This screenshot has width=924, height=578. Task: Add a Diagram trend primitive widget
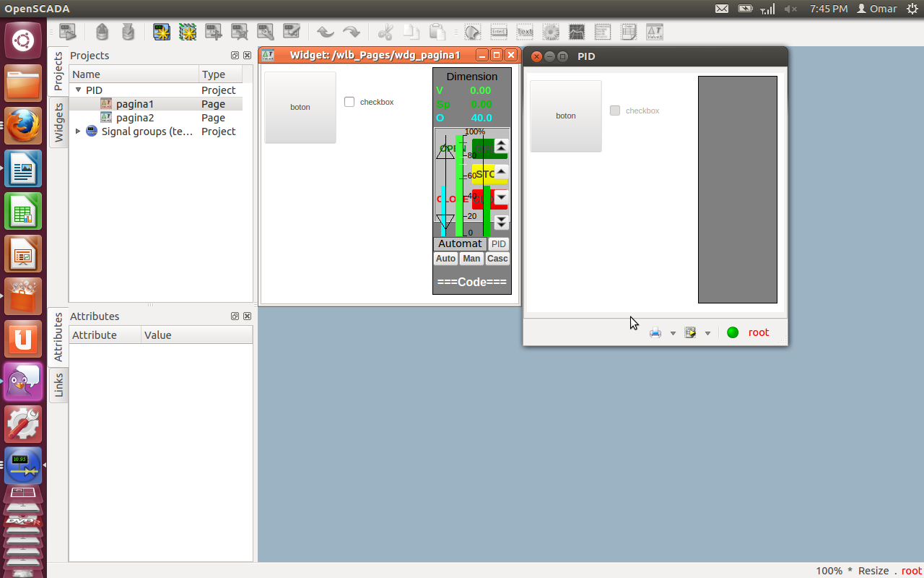pos(577,32)
